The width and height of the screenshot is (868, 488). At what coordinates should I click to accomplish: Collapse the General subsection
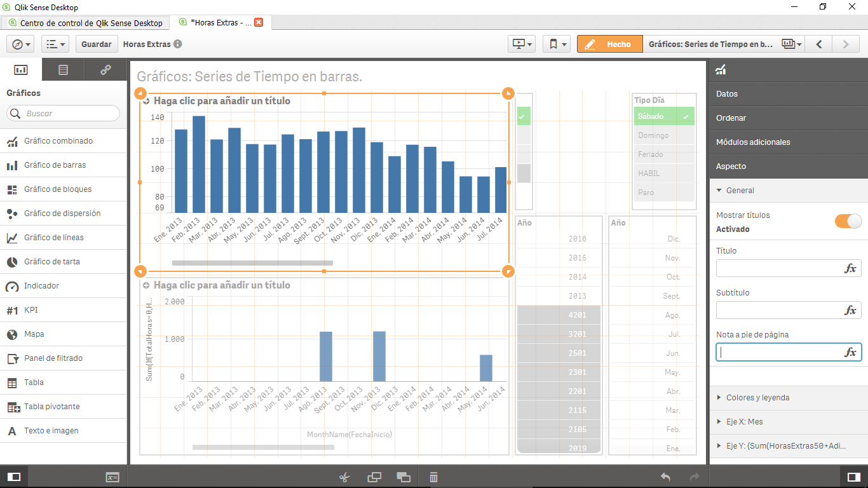click(789, 191)
